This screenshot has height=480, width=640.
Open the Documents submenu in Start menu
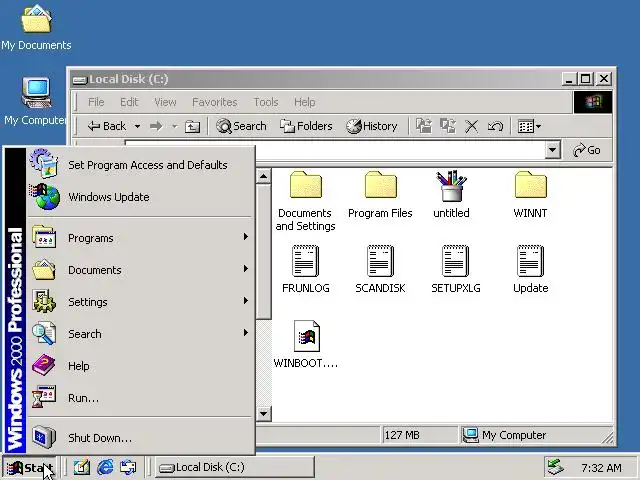(140, 270)
